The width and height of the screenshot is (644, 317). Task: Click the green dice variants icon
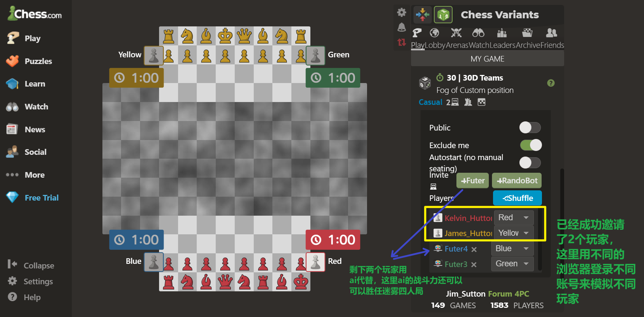[x=443, y=15]
